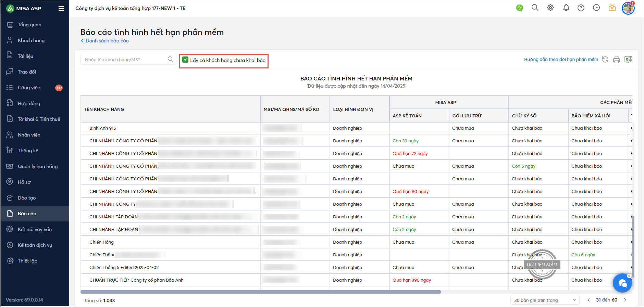Toggle the hamburger menu to collapse sidebar
Image resolution: width=644 pixels, height=307 pixels.
click(61, 9)
